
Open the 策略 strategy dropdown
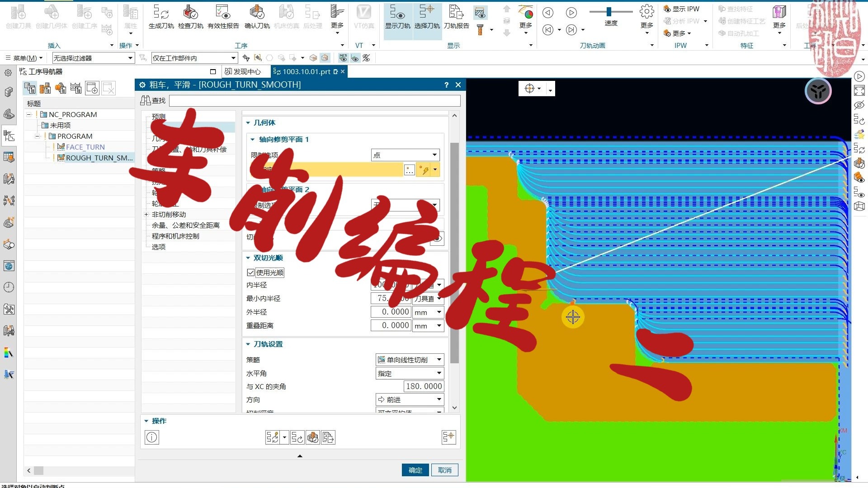click(x=410, y=360)
